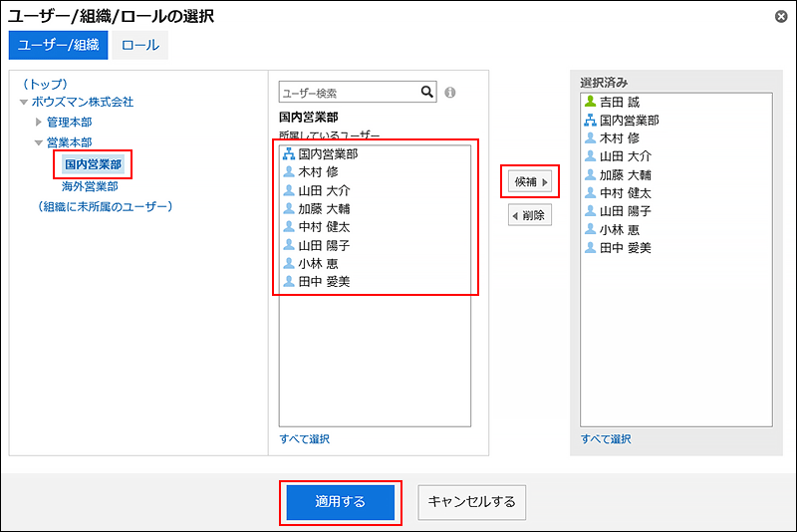Select 中村 健太 name in candidate list
The image size is (797, 532).
(x=325, y=226)
